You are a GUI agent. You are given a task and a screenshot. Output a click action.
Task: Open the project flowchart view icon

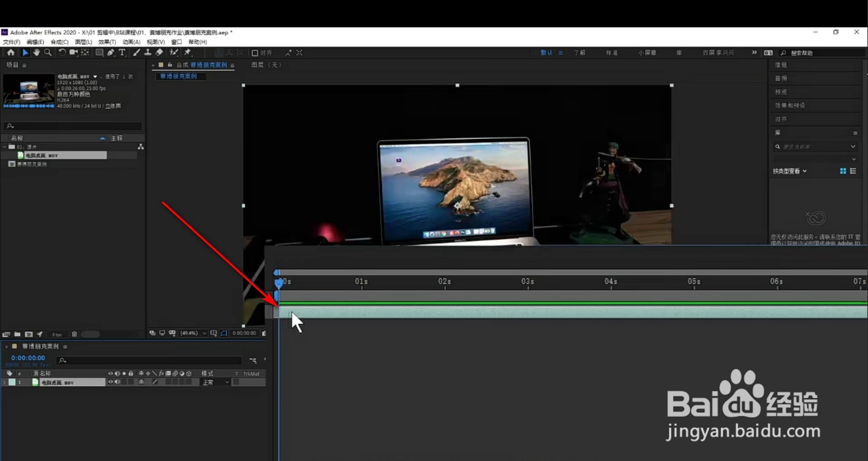click(141, 146)
